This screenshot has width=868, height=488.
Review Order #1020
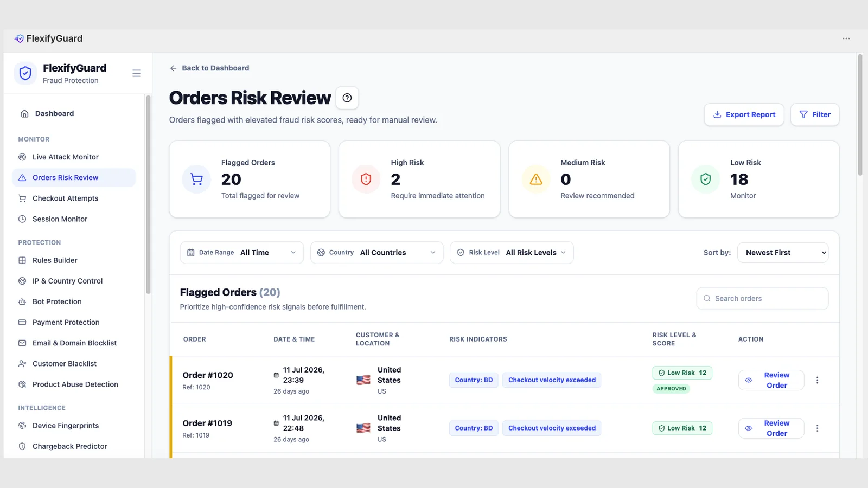tap(771, 380)
